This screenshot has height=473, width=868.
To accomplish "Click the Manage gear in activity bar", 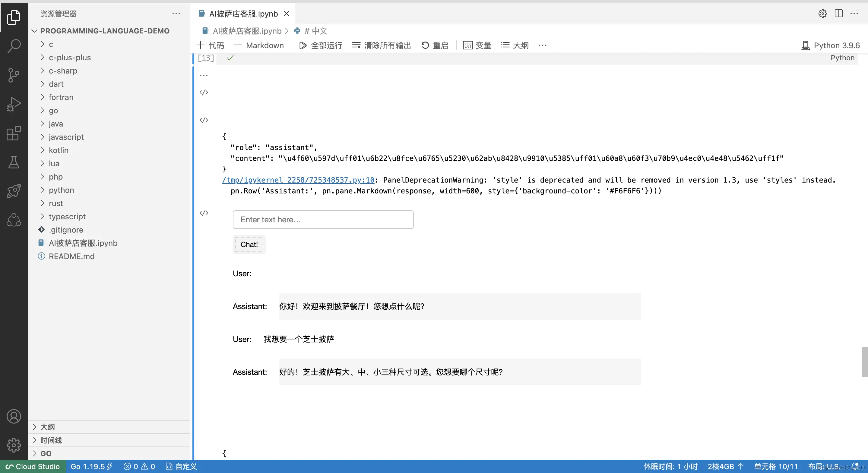I will click(14, 445).
